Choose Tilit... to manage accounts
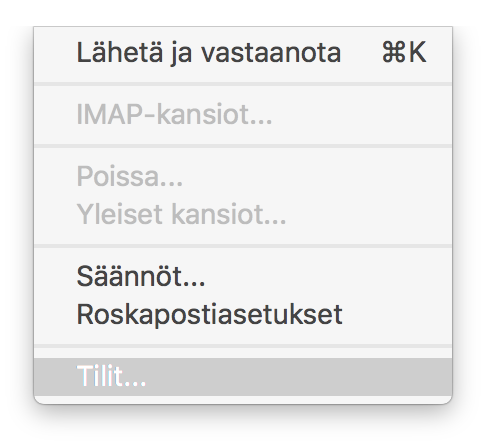Screen dimensions: 486x446 [x=243, y=377]
